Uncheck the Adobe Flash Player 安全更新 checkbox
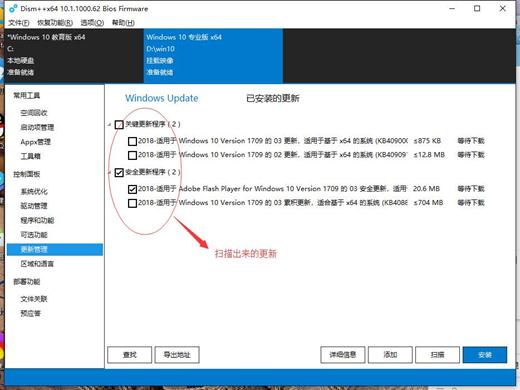 pyautogui.click(x=132, y=189)
